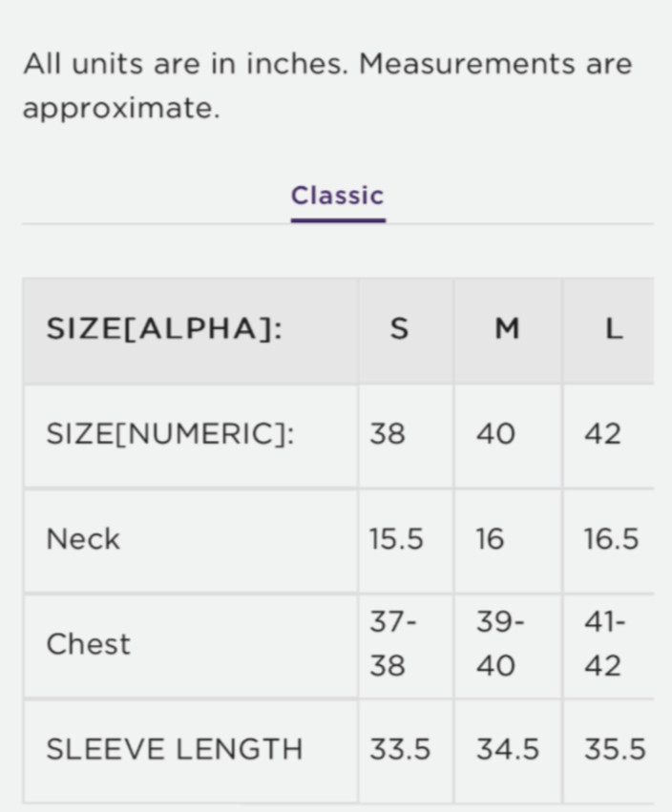Image resolution: width=672 pixels, height=812 pixels.
Task: Click numeric size 38 cell
Action: tap(388, 434)
